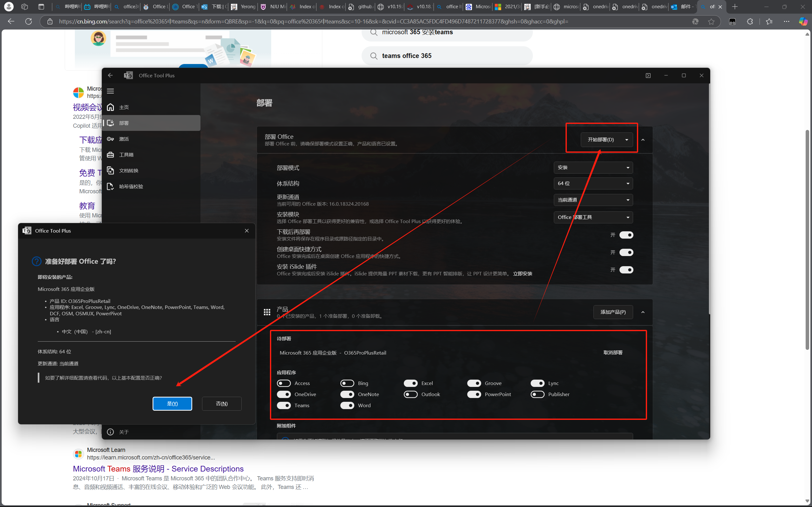This screenshot has height=507, width=812.
Task: Click the 是(Y) confirm button
Action: [172, 404]
